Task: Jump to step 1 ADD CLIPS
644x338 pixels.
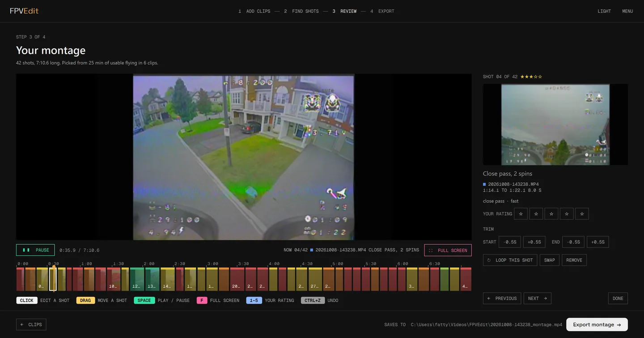Action: click(x=254, y=11)
